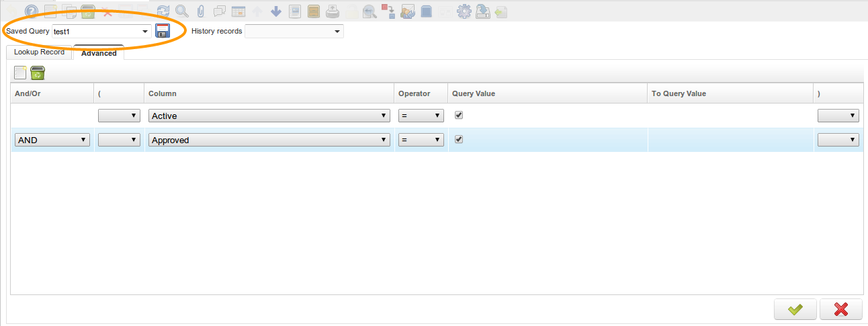The image size is (868, 326).
Task: Click the magnifying glass lookup icon
Action: click(181, 11)
